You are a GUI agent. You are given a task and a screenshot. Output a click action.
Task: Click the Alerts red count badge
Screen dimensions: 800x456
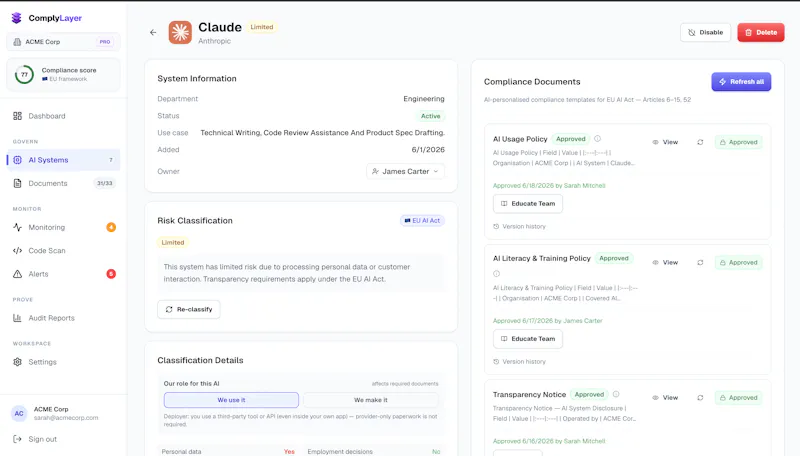pos(111,274)
